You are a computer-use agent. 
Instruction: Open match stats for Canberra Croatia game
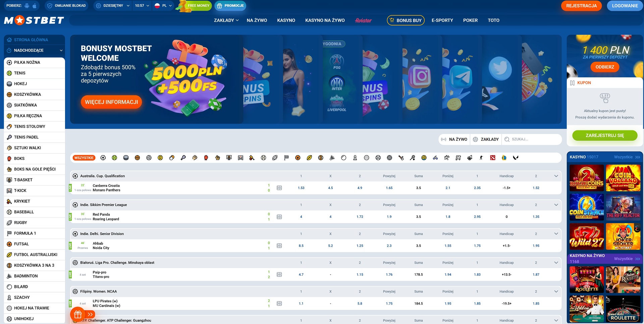(x=279, y=188)
